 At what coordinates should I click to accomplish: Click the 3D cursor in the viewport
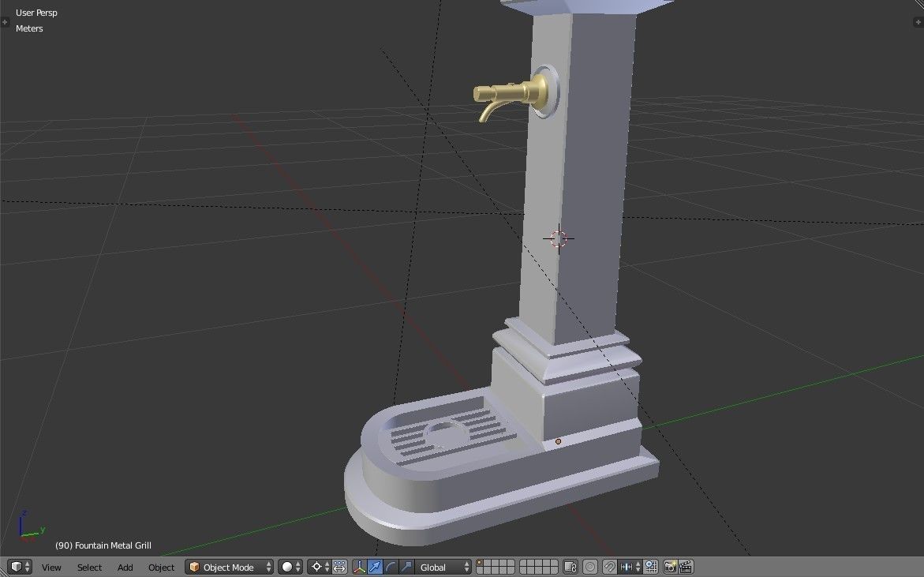coord(559,238)
